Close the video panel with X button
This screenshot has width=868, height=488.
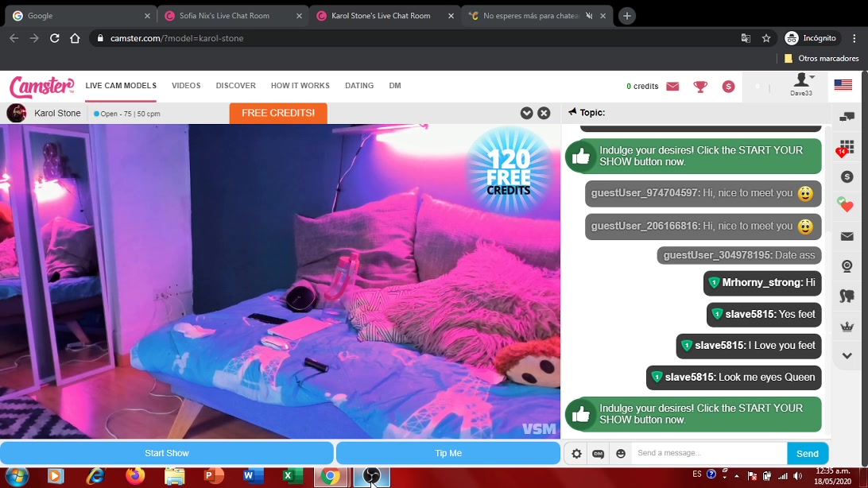pyautogui.click(x=544, y=113)
